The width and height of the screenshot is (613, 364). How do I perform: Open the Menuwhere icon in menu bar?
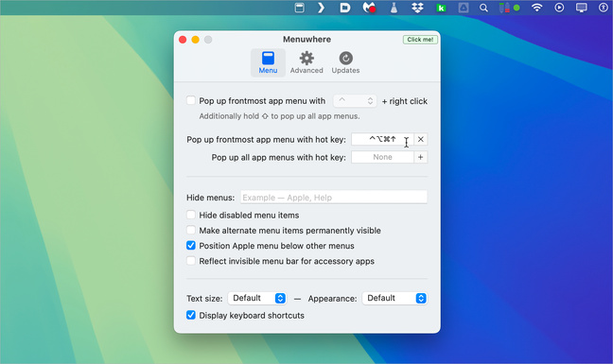(300, 8)
